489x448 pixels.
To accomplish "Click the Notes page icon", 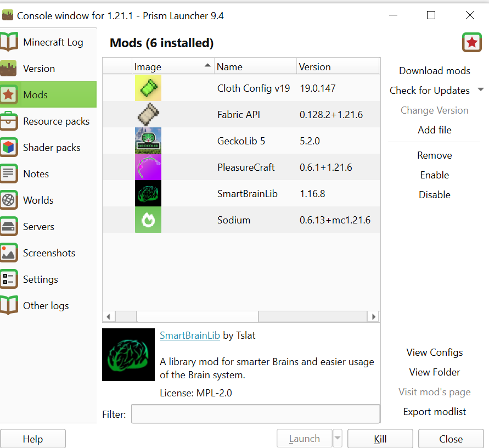I will (8, 174).
